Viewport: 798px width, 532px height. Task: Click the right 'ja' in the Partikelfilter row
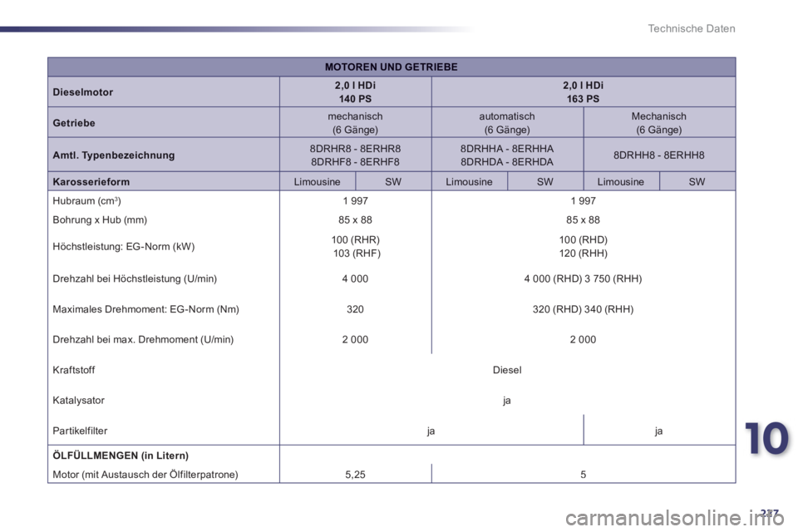coord(659,431)
